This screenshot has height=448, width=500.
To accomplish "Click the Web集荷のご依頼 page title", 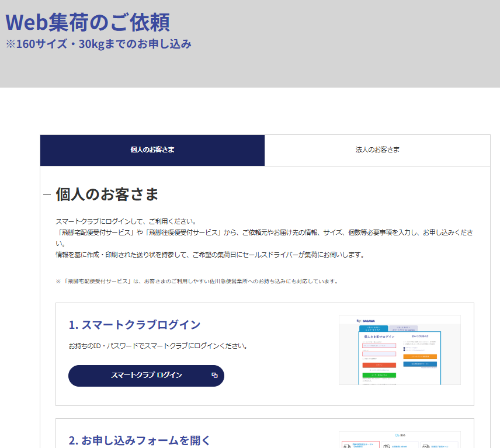I will [88, 22].
